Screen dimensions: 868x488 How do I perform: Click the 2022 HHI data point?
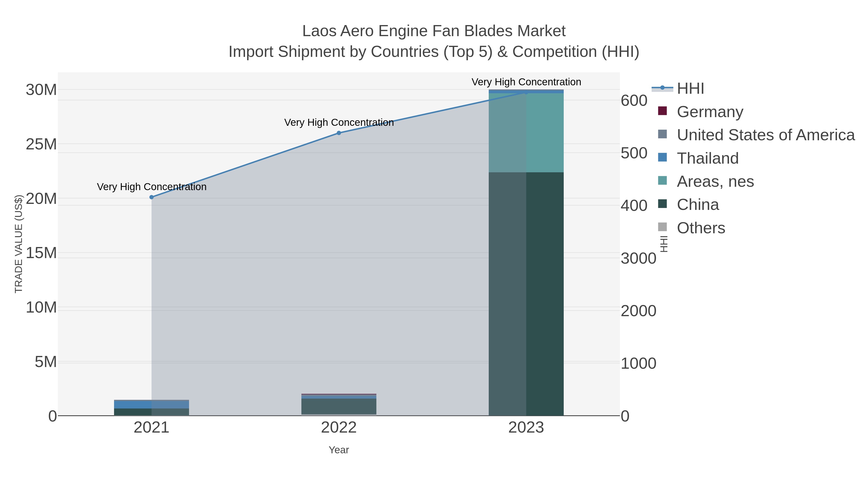pyautogui.click(x=339, y=133)
